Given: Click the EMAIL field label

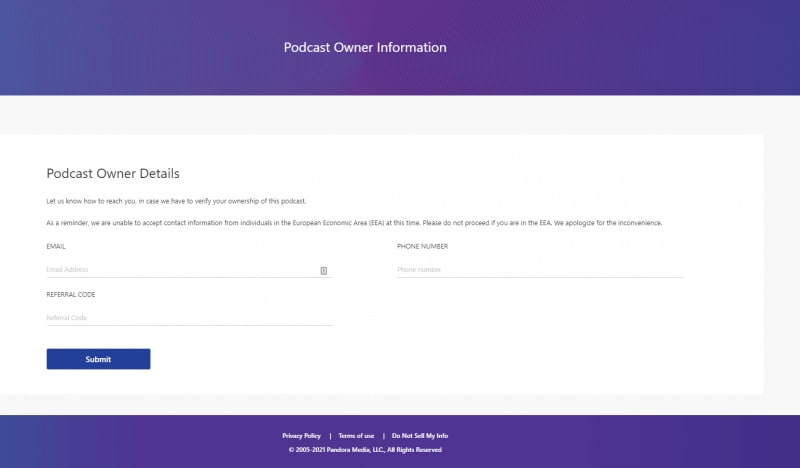Looking at the screenshot, I should (x=56, y=246).
